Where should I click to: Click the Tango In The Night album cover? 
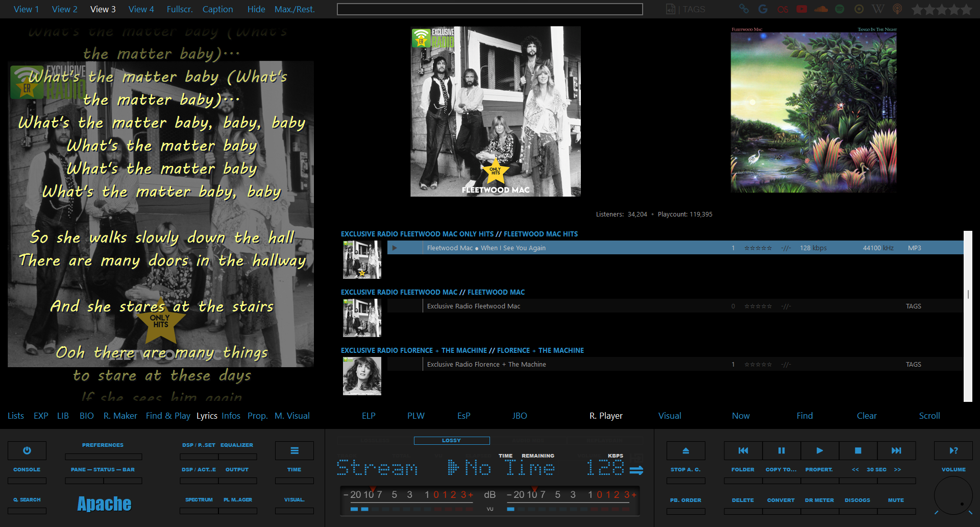point(814,110)
